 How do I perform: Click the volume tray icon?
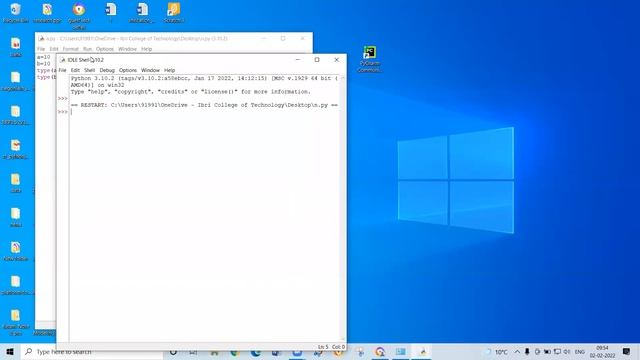pyautogui.click(x=567, y=351)
